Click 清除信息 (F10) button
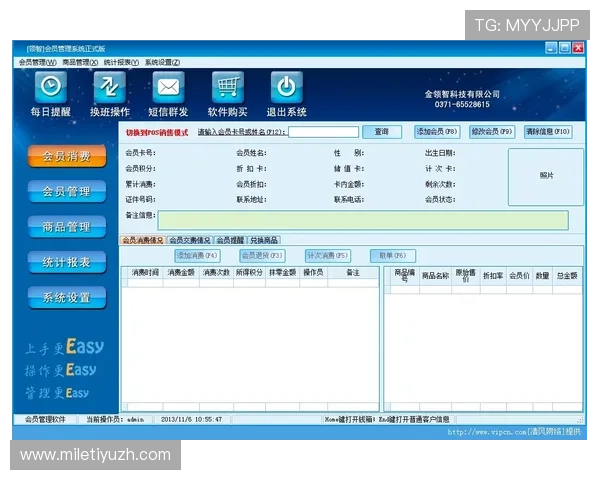The width and height of the screenshot is (600, 480). (548, 132)
